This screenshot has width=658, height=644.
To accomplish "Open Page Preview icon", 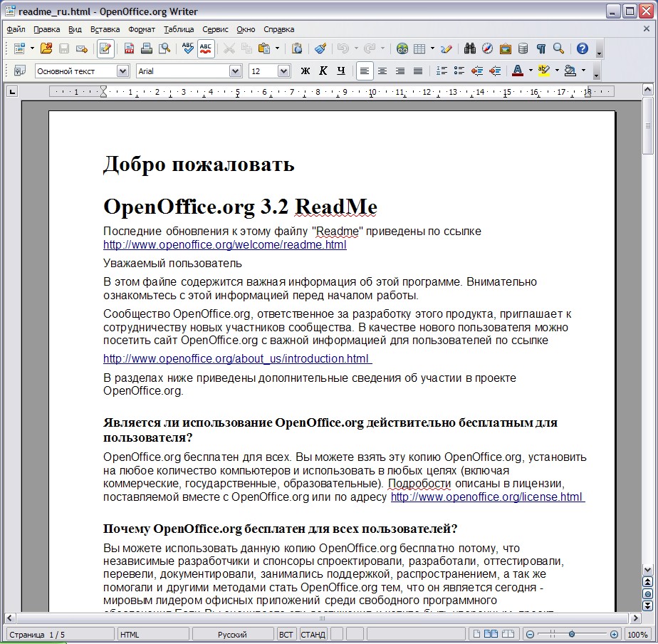I will coord(164,48).
